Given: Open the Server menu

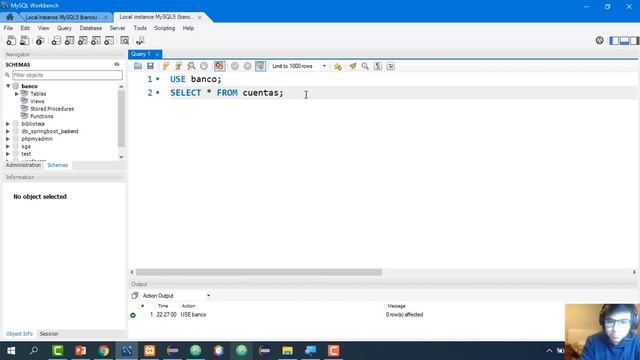Looking at the screenshot, I should click(117, 28).
